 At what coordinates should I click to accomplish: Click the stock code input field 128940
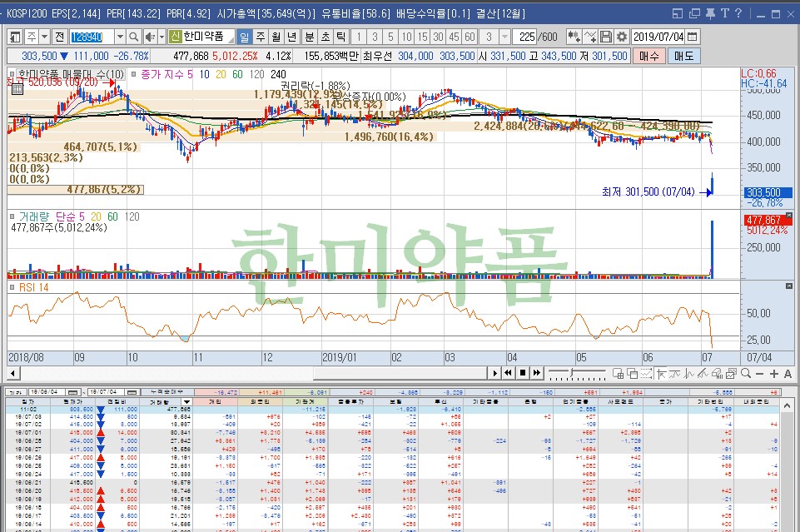click(92, 37)
